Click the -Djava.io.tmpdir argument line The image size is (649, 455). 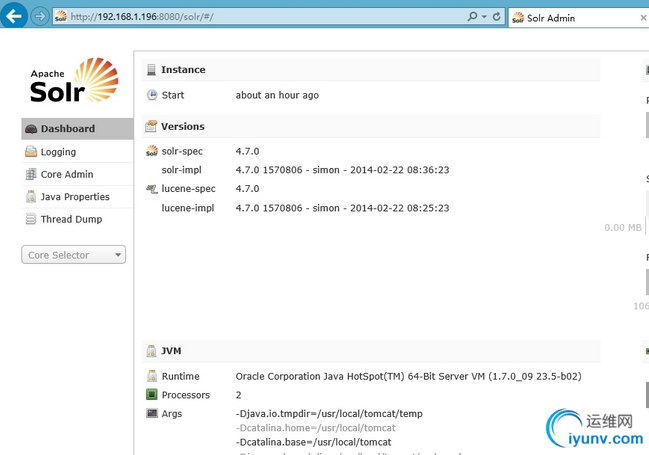(x=329, y=414)
